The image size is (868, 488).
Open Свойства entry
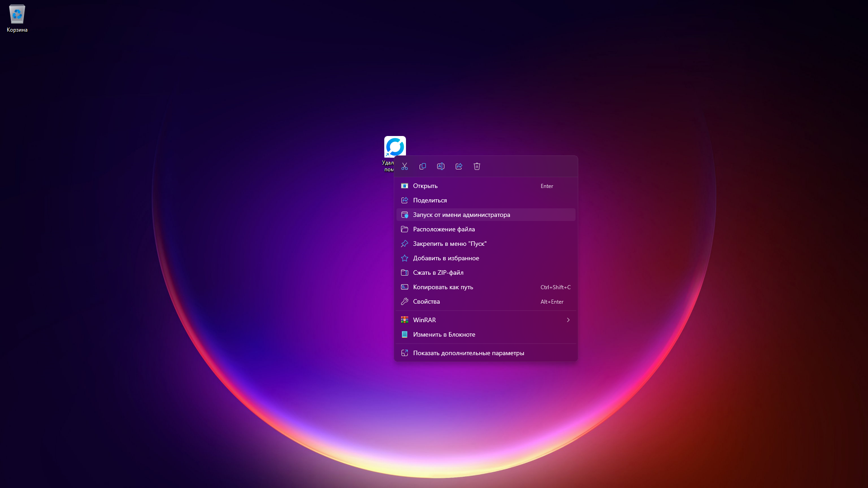pos(426,301)
